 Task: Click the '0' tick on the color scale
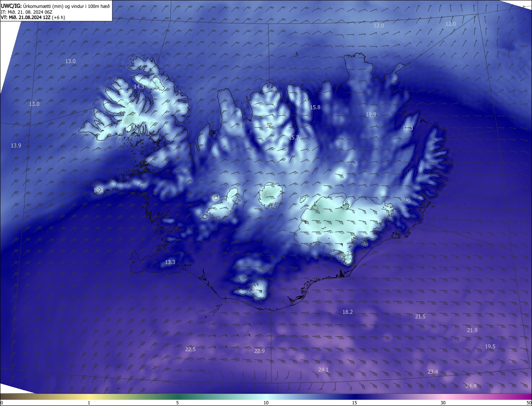(1, 403)
